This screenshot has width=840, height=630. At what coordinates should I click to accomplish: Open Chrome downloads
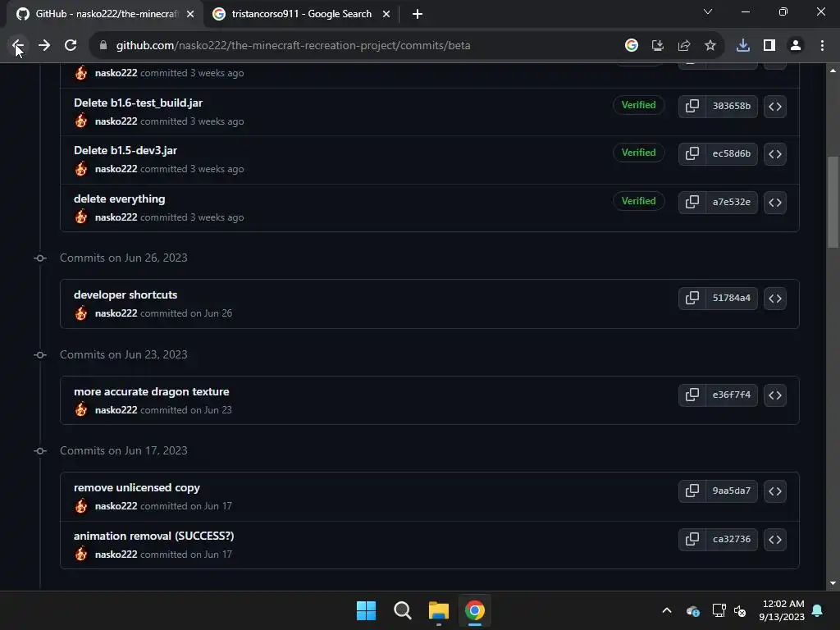[743, 46]
